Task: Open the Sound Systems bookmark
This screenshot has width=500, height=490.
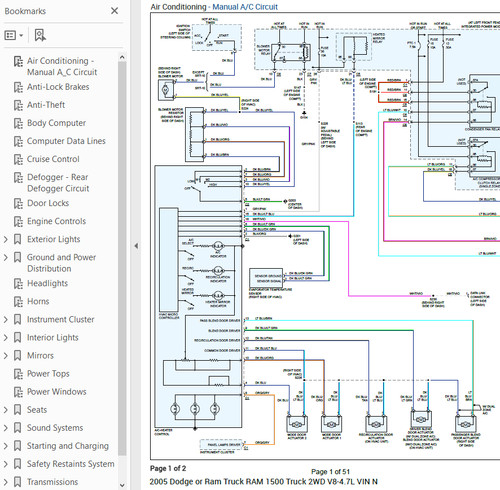Action: pyautogui.click(x=55, y=428)
